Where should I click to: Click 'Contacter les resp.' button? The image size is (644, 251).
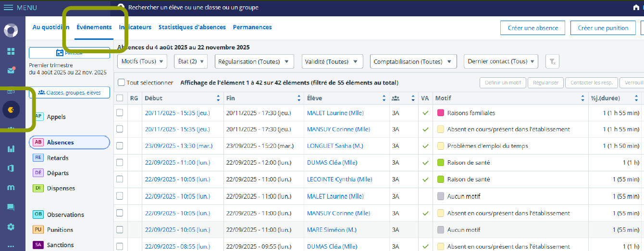(592, 83)
